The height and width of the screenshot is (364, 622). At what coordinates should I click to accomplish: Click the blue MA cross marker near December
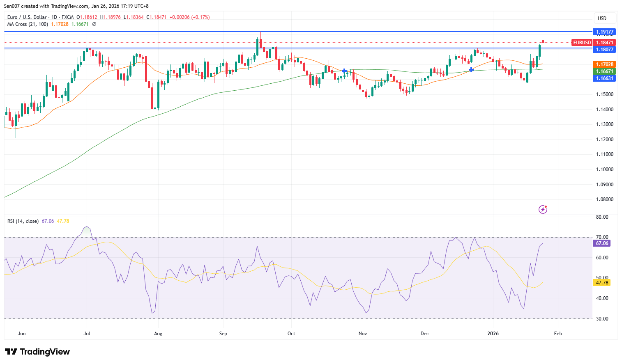(471, 70)
